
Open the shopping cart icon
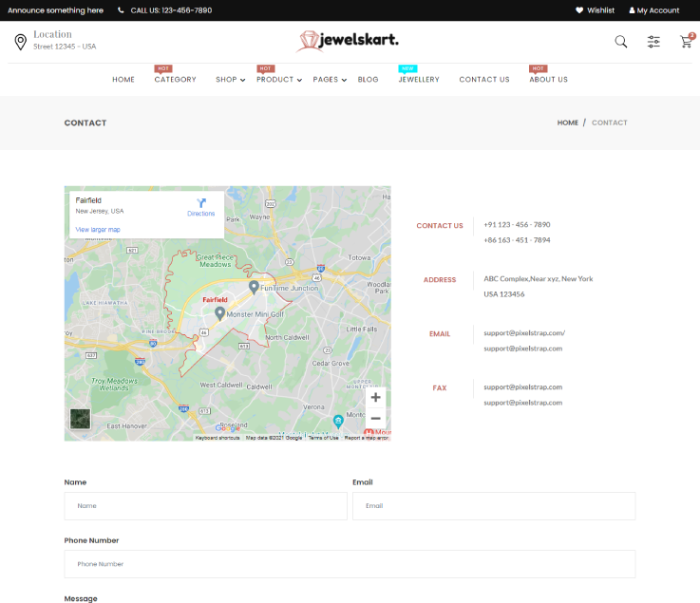(686, 42)
